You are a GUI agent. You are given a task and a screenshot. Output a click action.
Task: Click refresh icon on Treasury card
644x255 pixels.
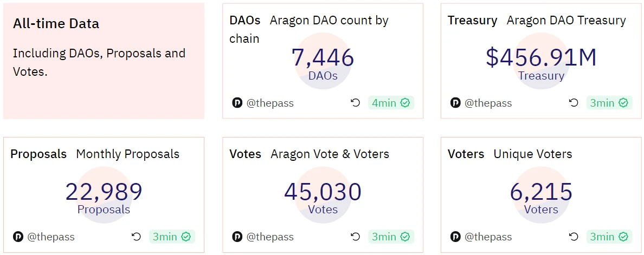pyautogui.click(x=574, y=103)
